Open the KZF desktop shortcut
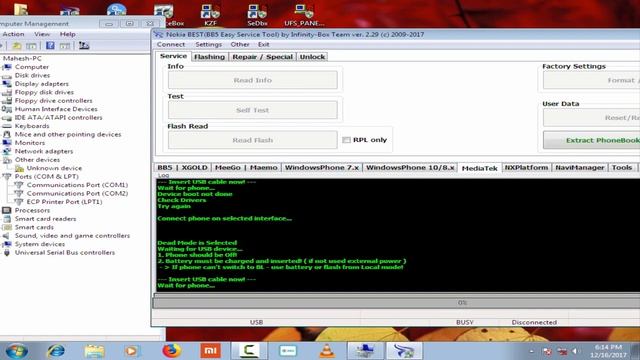Screen dimensions: 640x360 pyautogui.click(x=211, y=14)
